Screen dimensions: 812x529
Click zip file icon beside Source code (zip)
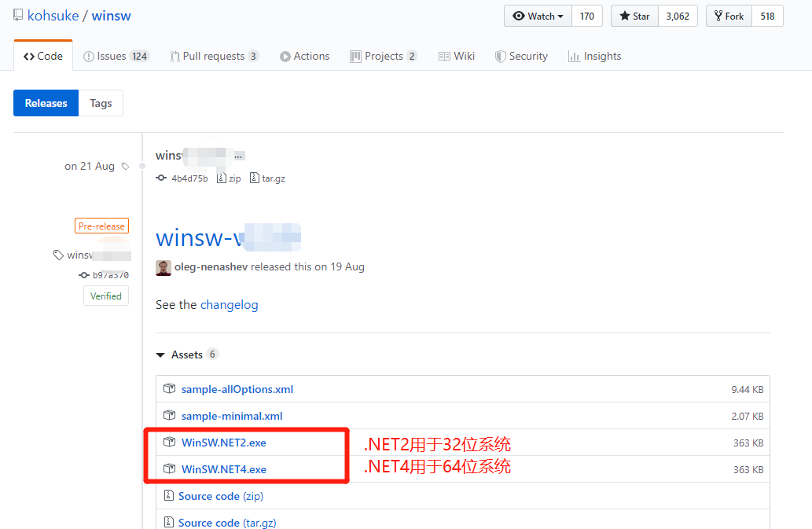click(169, 495)
